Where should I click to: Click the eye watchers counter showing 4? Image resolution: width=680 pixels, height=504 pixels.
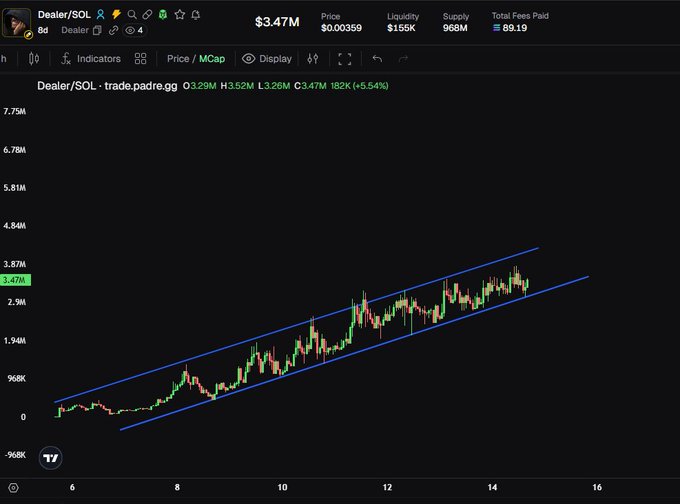(x=134, y=30)
